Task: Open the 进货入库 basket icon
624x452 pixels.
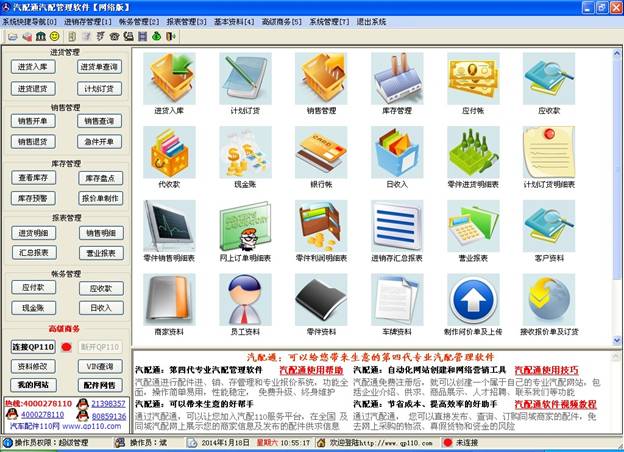Action: point(168,77)
